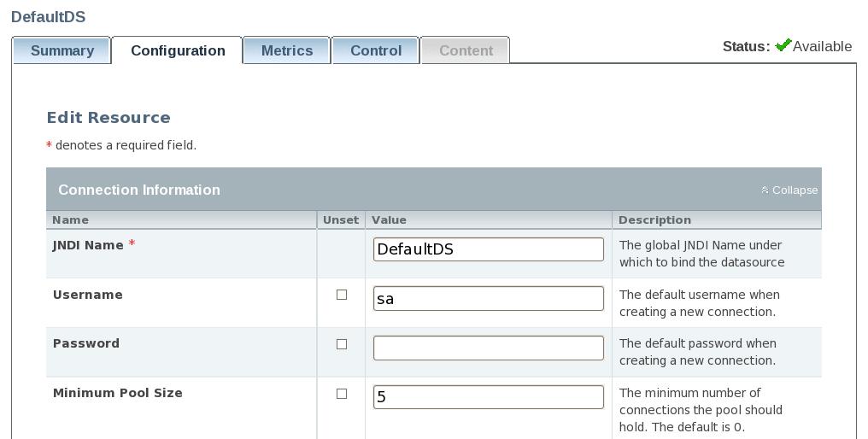Viewport: 868px width, 439px height.
Task: Collapse the Connection Information section
Action: 789,190
